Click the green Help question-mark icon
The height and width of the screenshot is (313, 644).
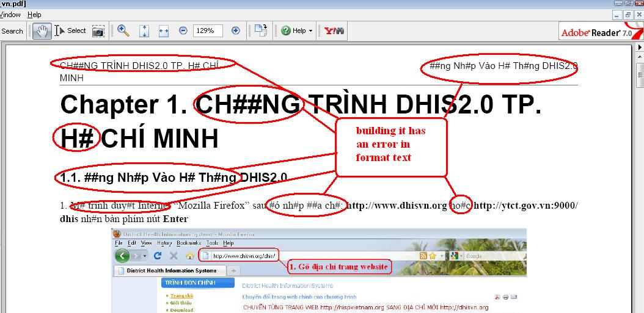(x=286, y=31)
